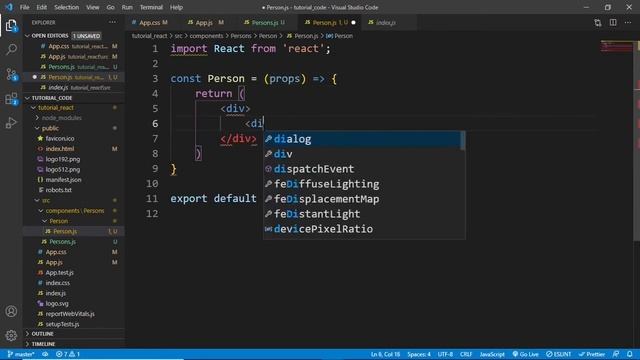
Task: Change language mode from JavaScript
Action: point(492,354)
